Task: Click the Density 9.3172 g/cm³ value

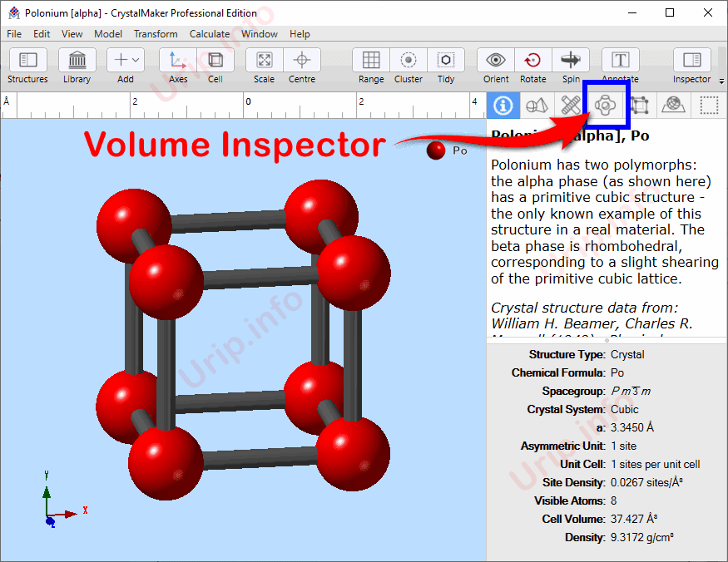Action: (x=641, y=537)
